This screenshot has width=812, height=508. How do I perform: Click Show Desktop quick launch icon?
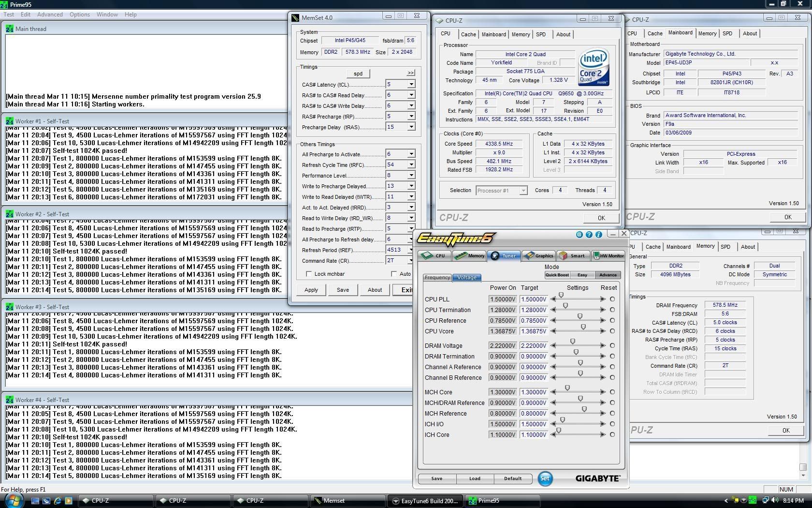pos(35,501)
